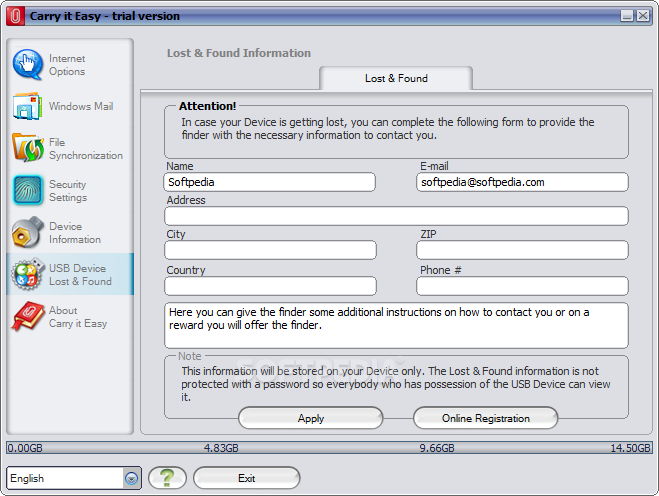Click the E-mail input field
Viewport: 659px width, 496px height.
click(522, 182)
